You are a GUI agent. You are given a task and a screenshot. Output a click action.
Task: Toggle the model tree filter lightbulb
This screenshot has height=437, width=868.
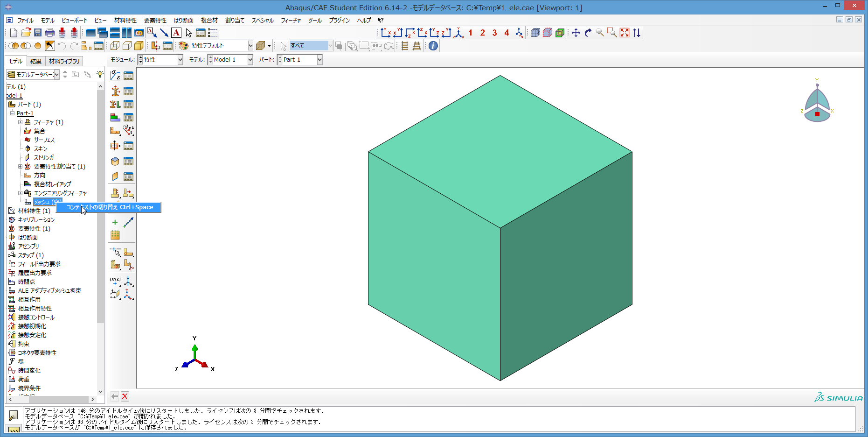pyautogui.click(x=100, y=74)
